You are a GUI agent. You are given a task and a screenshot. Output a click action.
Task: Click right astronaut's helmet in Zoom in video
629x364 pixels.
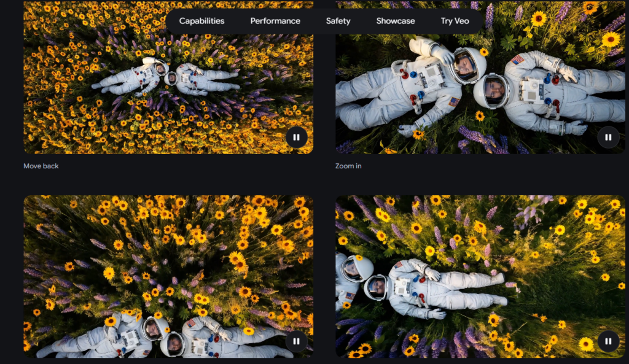(491, 91)
